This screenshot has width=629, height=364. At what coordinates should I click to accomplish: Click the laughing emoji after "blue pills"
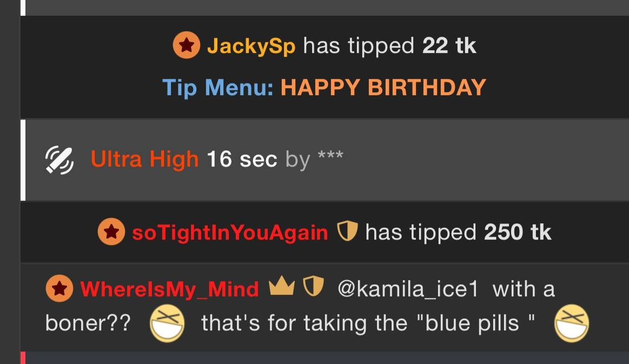(x=572, y=323)
